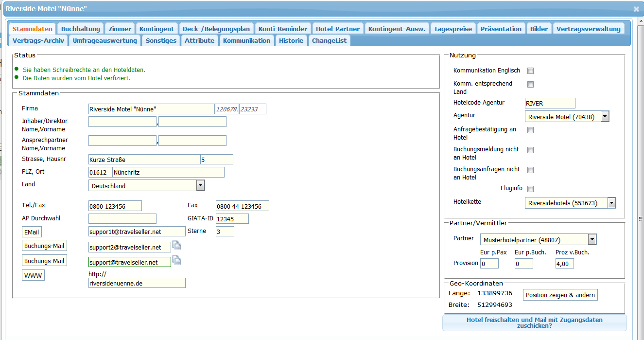Click the WWW button
644x340 pixels.
[x=33, y=276]
